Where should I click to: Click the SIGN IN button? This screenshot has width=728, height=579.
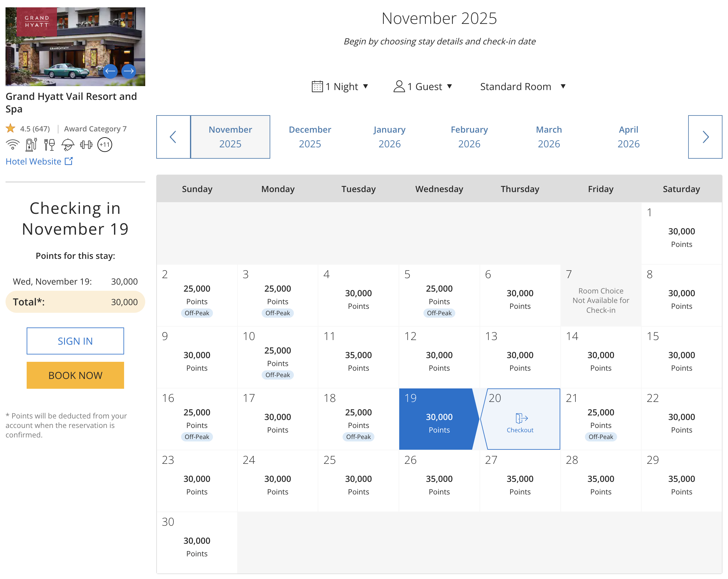[x=75, y=341]
